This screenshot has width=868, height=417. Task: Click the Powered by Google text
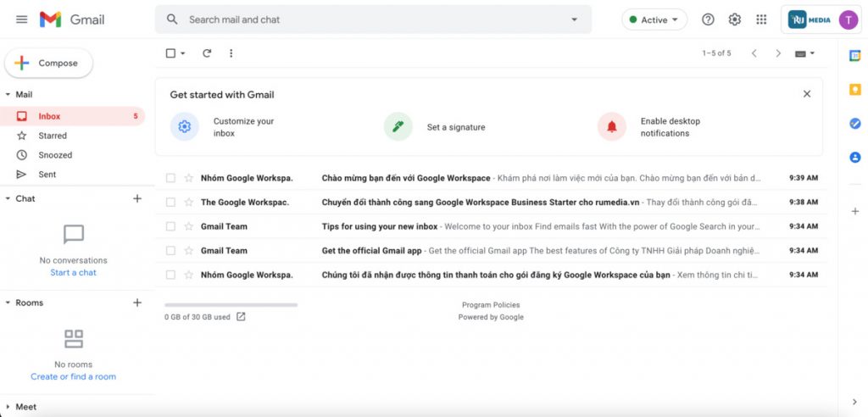pos(491,317)
